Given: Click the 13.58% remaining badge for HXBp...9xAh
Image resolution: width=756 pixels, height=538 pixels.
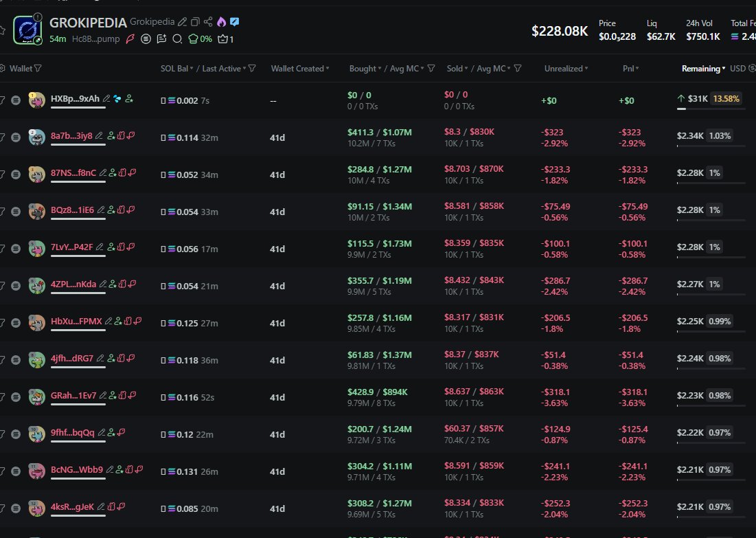Looking at the screenshot, I should click(726, 98).
